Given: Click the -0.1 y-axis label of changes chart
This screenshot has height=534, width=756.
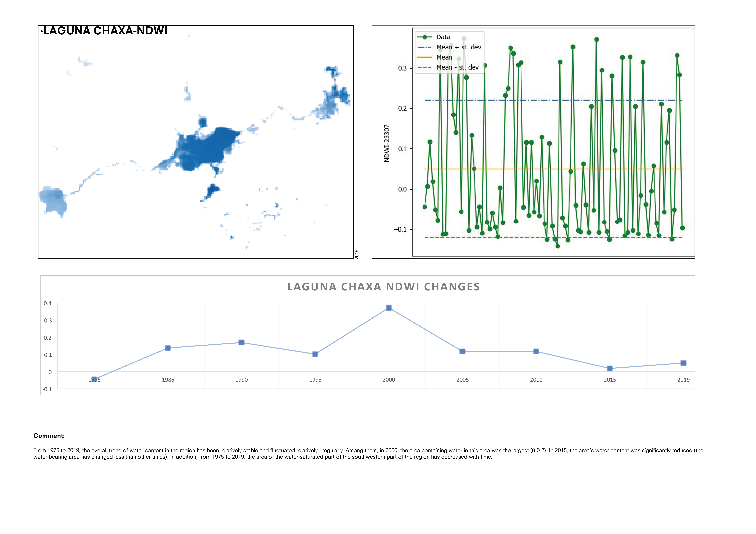Looking at the screenshot, I should tap(47, 389).
